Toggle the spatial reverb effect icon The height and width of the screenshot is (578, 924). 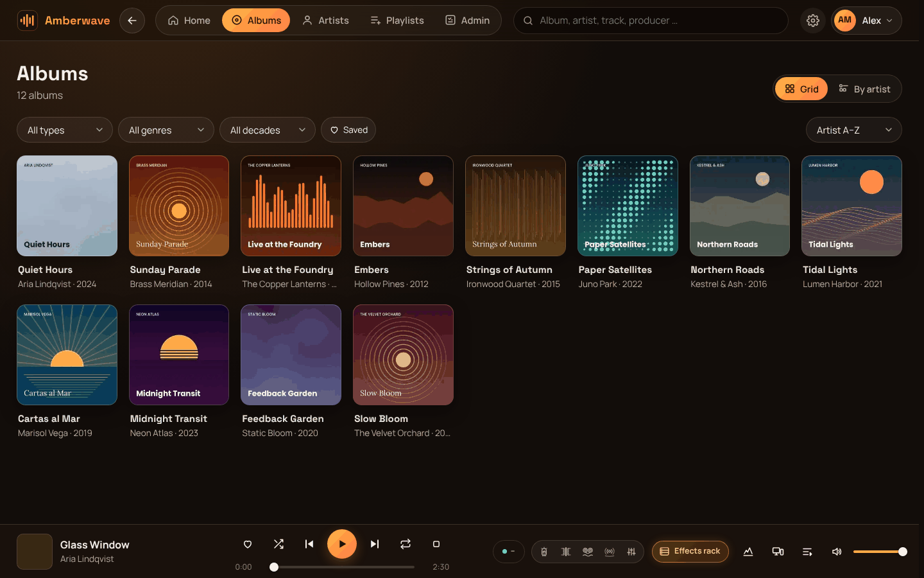[610, 552]
